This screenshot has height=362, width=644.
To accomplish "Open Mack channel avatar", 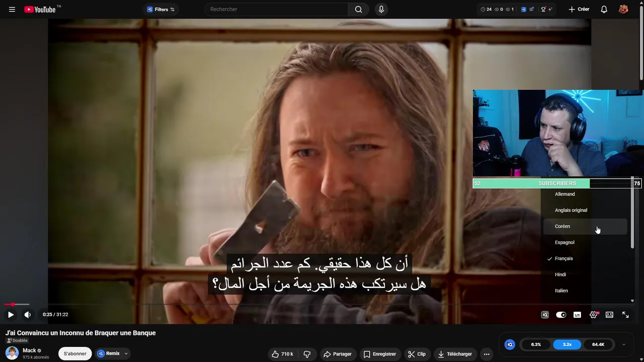I will coord(12,353).
